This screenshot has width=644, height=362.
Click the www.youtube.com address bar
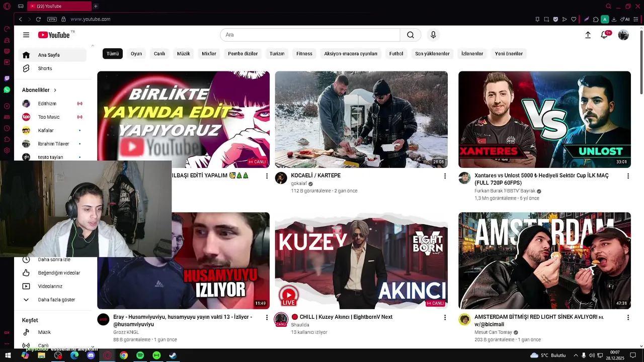click(91, 19)
